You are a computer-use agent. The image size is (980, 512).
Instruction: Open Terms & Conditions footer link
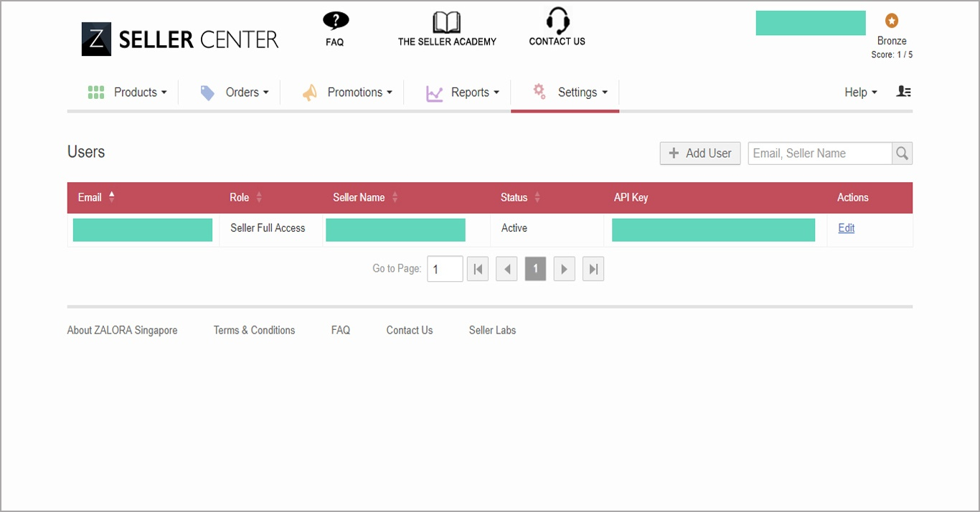point(254,330)
